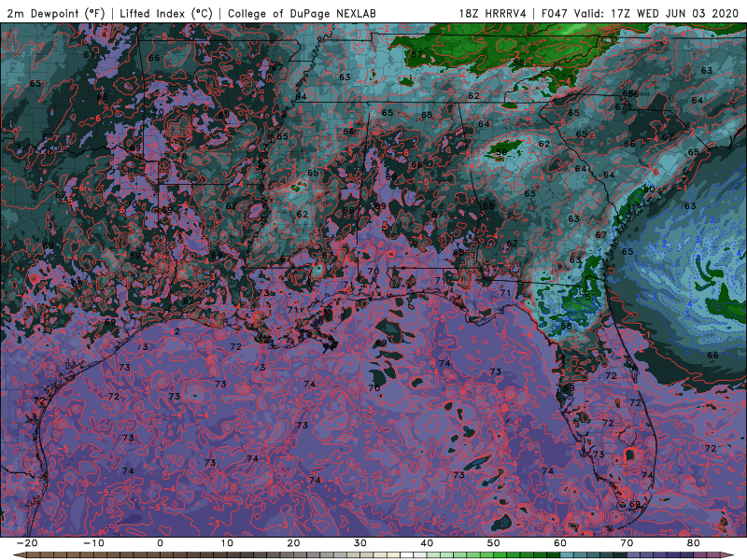Click 'College of DuPage NEXLAB' header text
The width and height of the screenshot is (747, 560).
coord(302,13)
